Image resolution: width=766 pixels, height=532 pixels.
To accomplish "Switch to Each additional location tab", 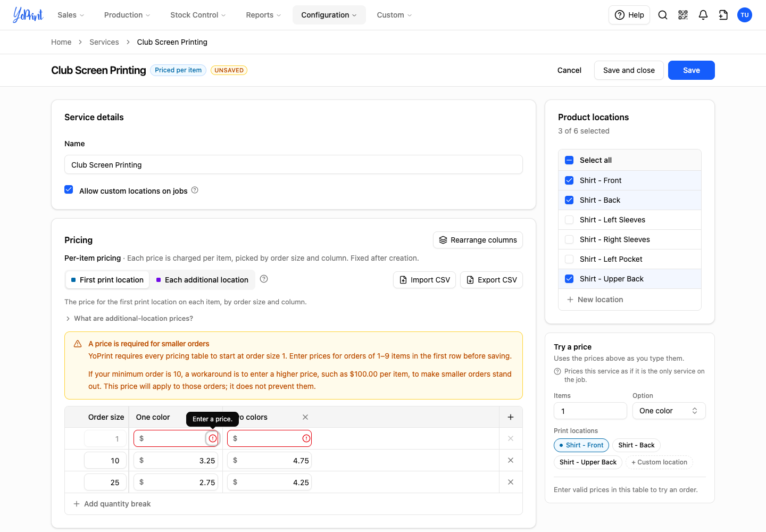I will click(202, 280).
